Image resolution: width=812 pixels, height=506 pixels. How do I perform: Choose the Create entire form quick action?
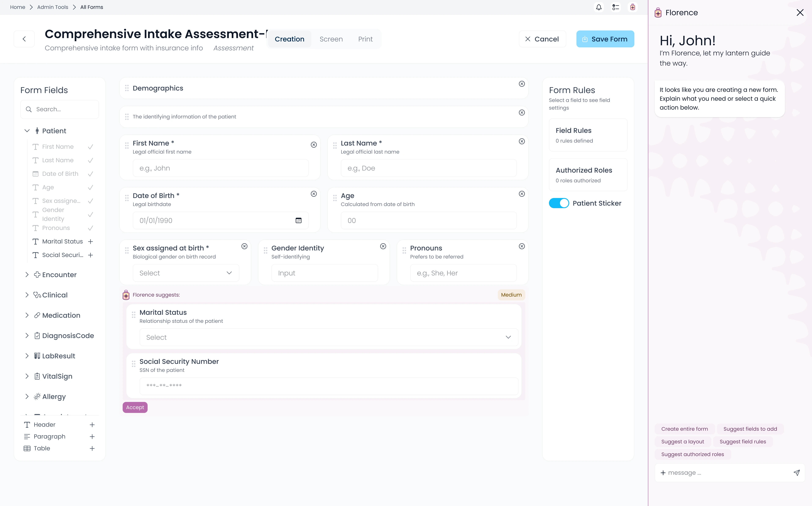[684, 429]
